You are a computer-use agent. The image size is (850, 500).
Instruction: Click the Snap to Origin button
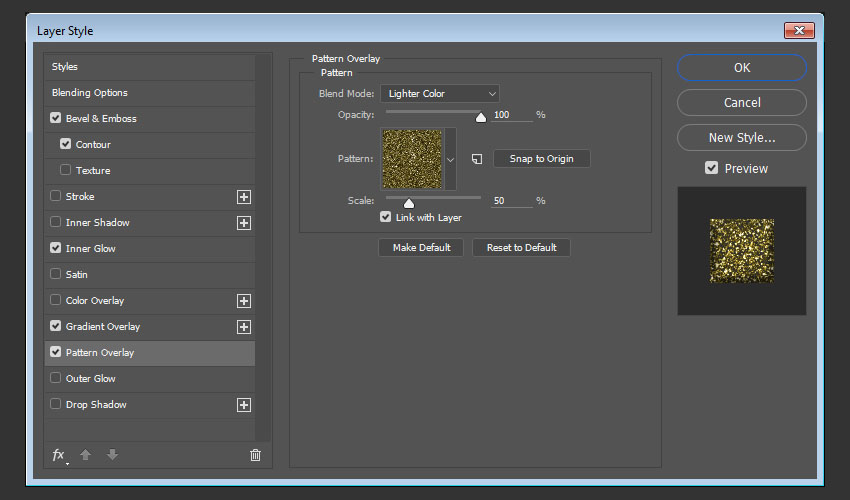click(x=541, y=159)
